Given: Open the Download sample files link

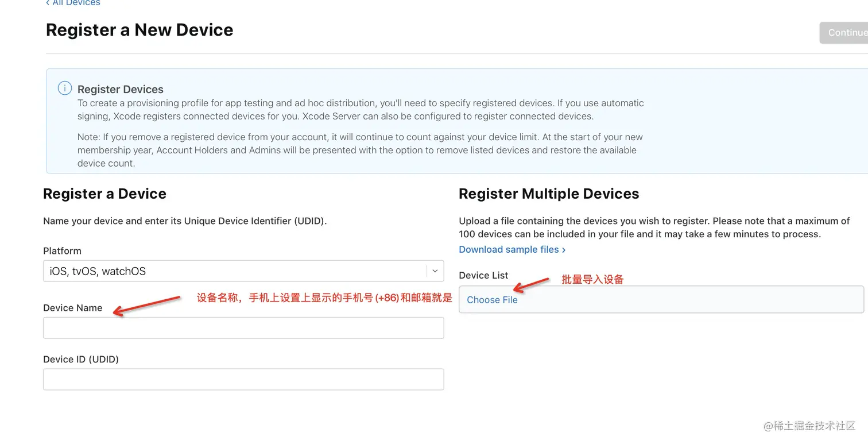Looking at the screenshot, I should point(509,249).
